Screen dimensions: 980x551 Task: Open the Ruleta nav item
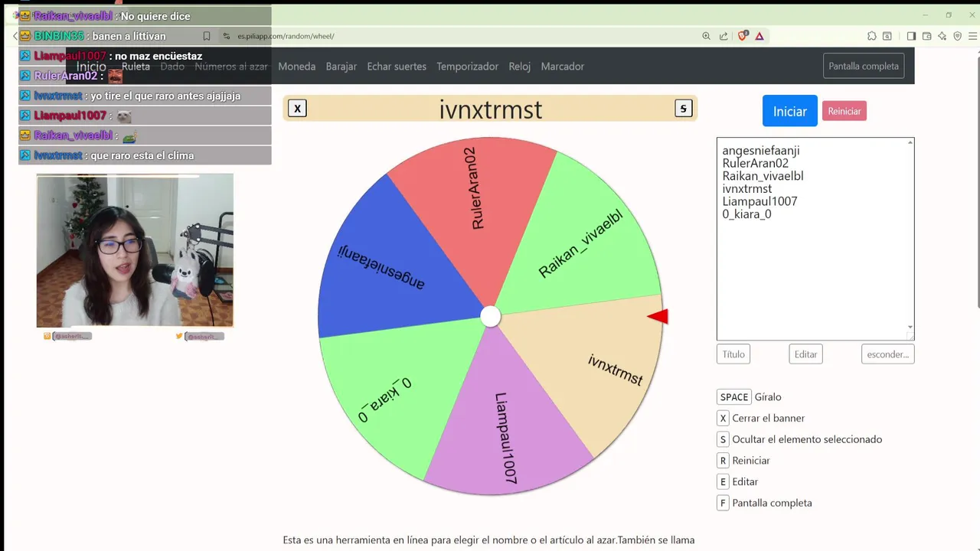136,67
